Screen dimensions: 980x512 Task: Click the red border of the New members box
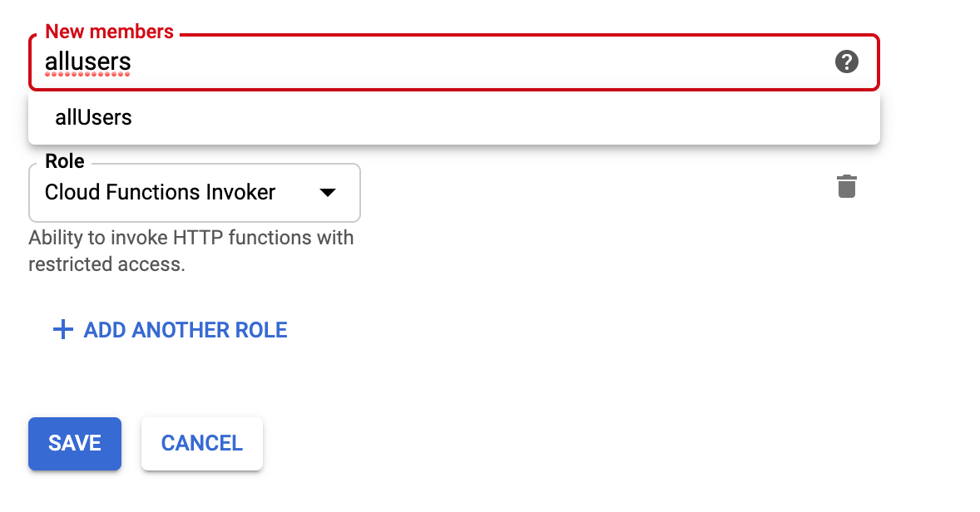499,35
